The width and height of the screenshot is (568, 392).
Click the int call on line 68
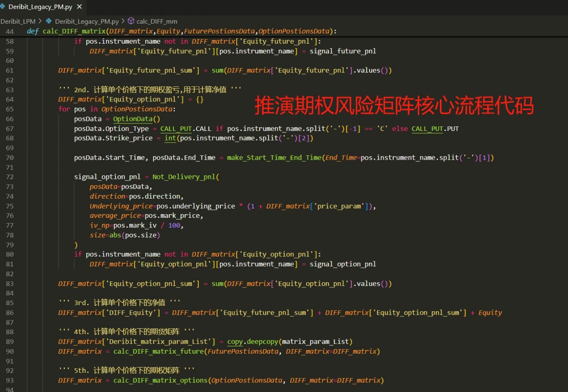coord(170,138)
